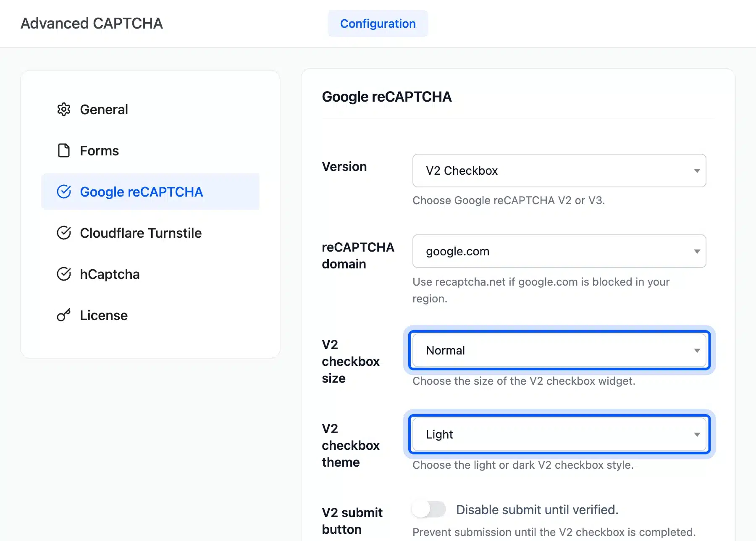Open License section
756x541 pixels.
(x=150, y=315)
